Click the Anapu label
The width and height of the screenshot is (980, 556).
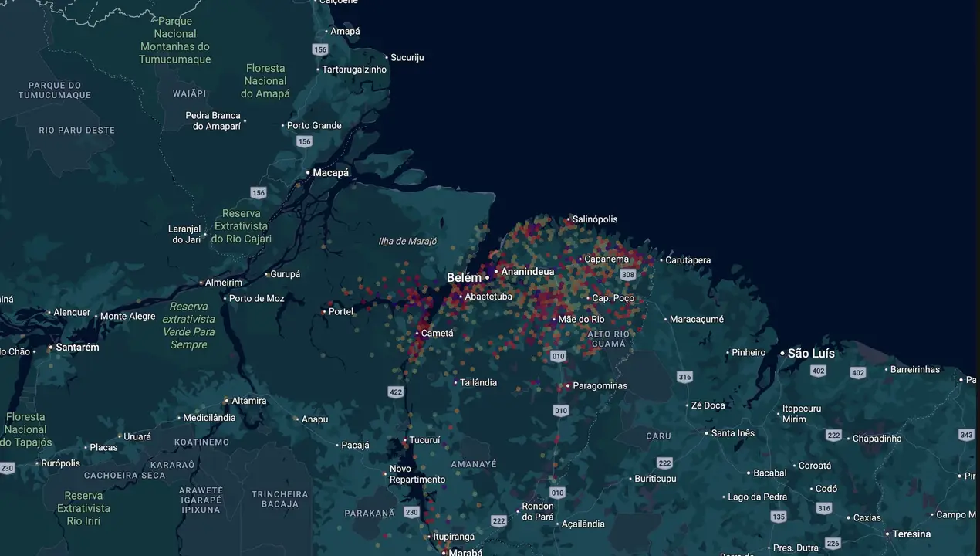pos(315,420)
